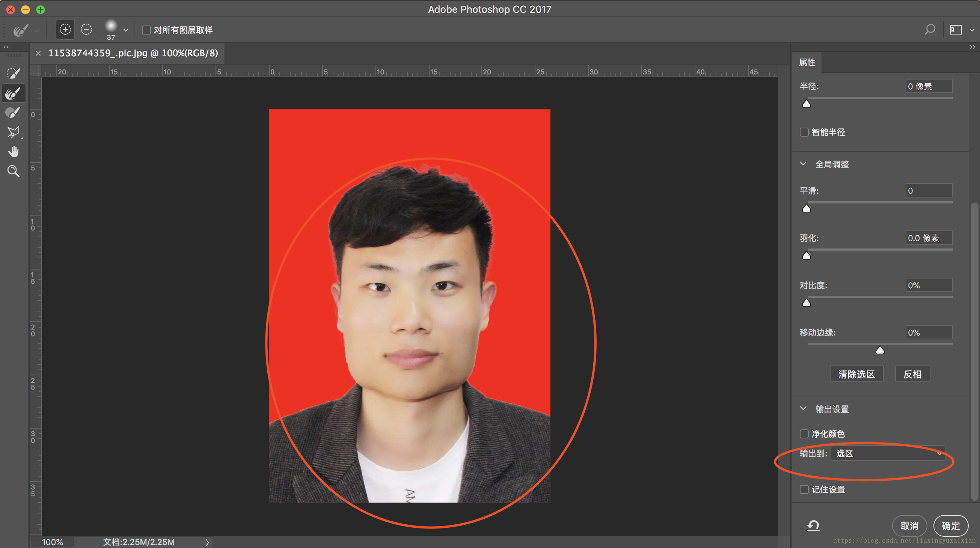Image resolution: width=980 pixels, height=548 pixels.
Task: Click the Subtract from selection icon
Action: [x=86, y=30]
